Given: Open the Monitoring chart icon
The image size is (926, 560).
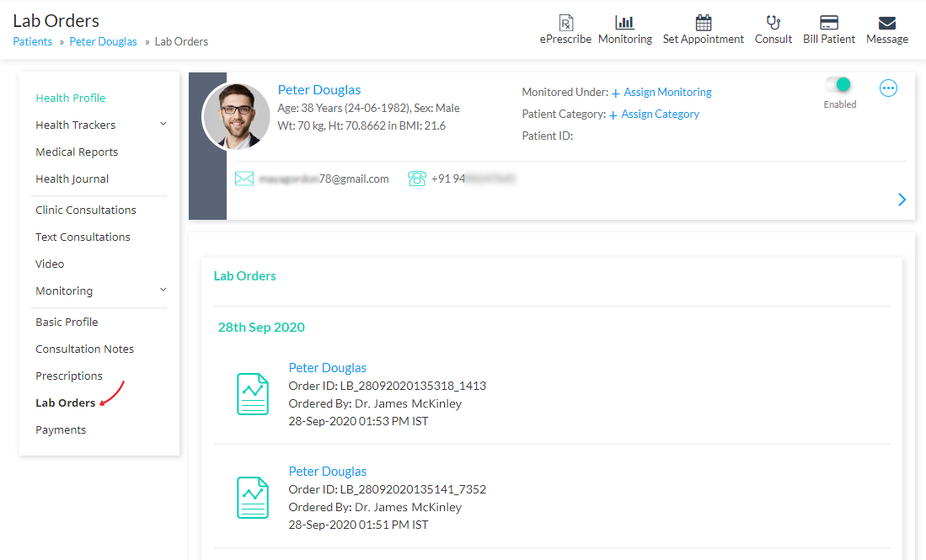Looking at the screenshot, I should tap(624, 23).
